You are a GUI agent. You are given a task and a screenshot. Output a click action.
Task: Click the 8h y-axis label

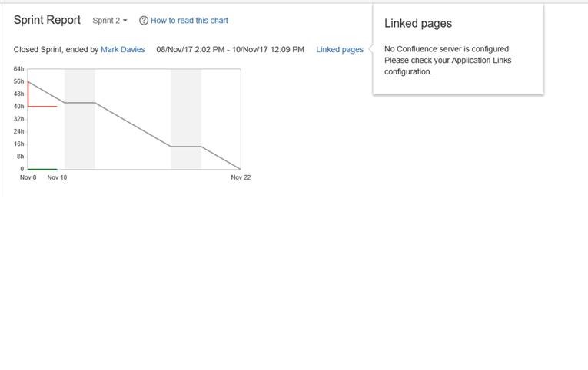point(20,157)
